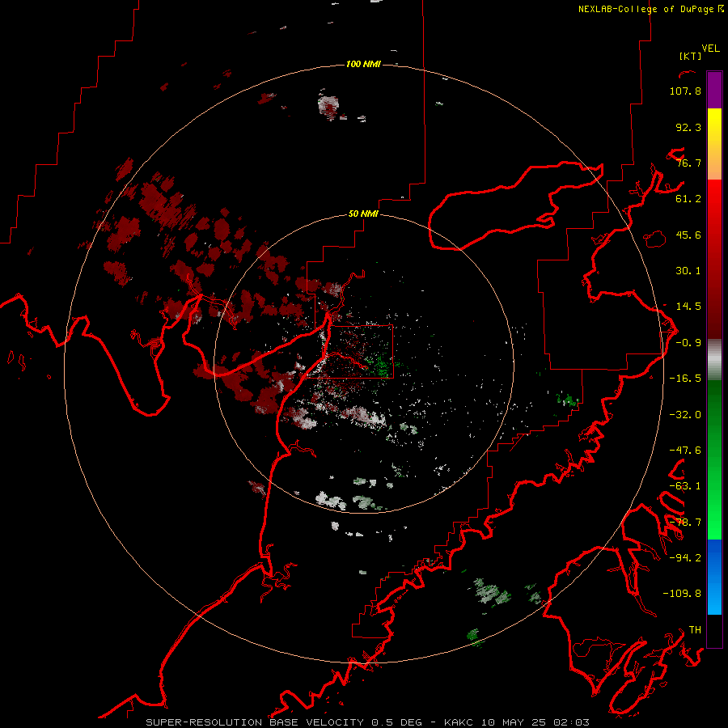Click the 30.1 velocity scale value
Screen dimensions: 728x728
click(688, 271)
